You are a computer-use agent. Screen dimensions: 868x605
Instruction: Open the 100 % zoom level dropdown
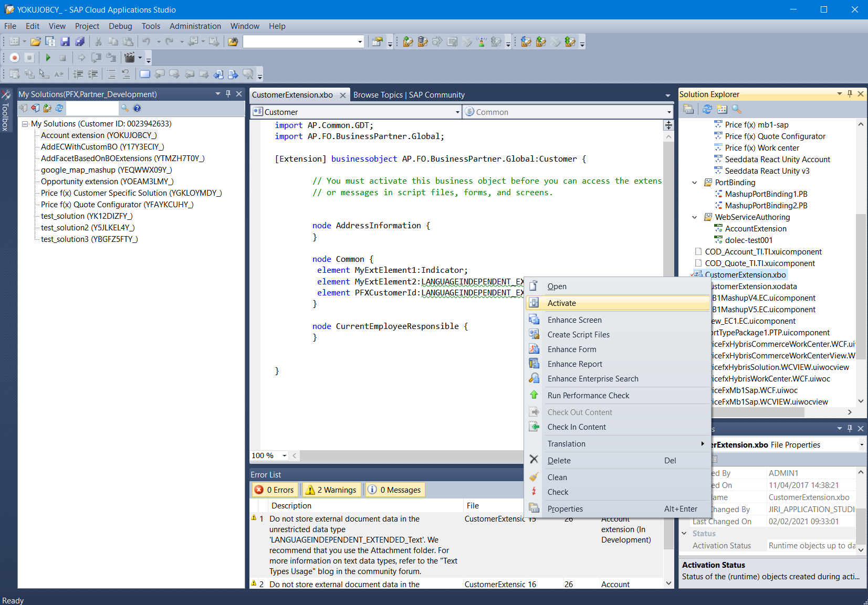(284, 455)
